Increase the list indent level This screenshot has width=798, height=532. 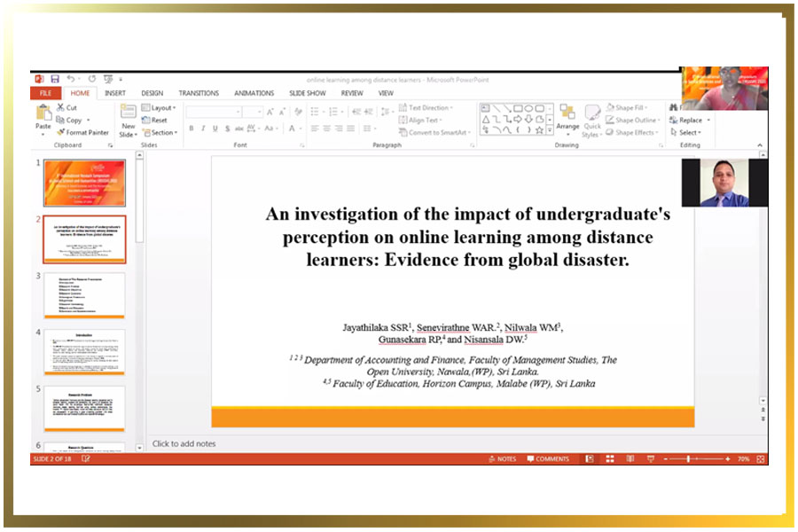point(369,112)
